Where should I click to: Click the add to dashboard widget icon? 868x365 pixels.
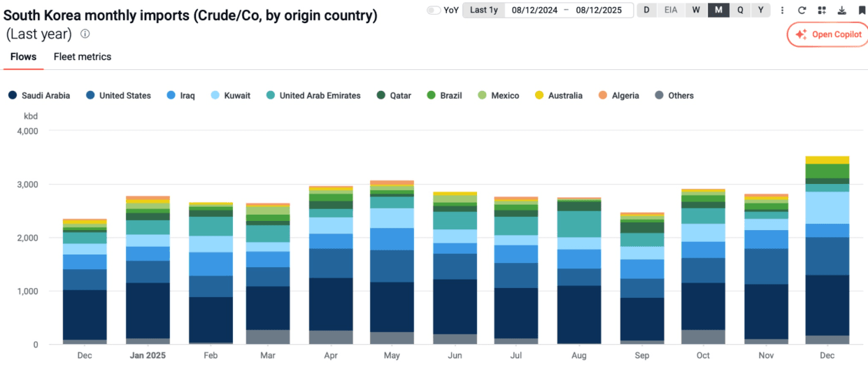(822, 10)
